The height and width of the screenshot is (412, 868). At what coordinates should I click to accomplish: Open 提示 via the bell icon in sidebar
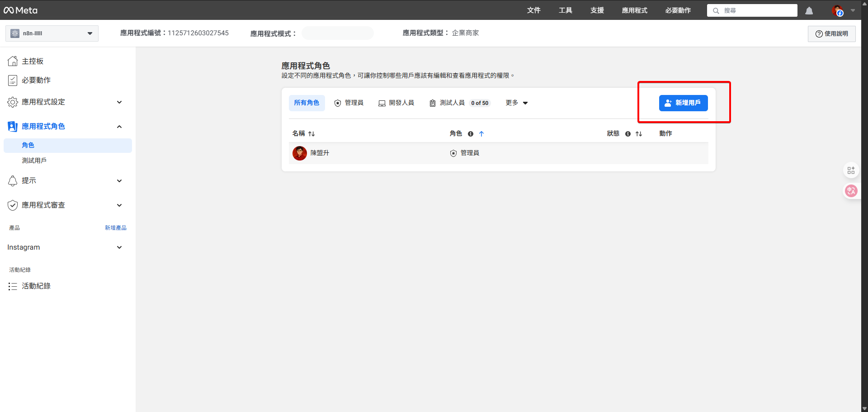pyautogui.click(x=13, y=180)
